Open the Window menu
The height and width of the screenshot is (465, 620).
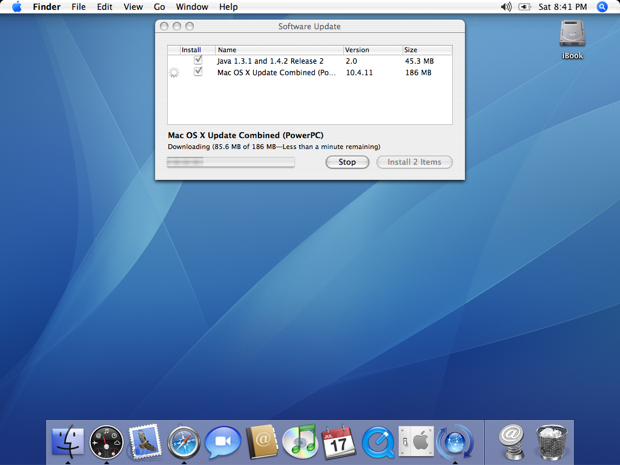click(x=192, y=7)
